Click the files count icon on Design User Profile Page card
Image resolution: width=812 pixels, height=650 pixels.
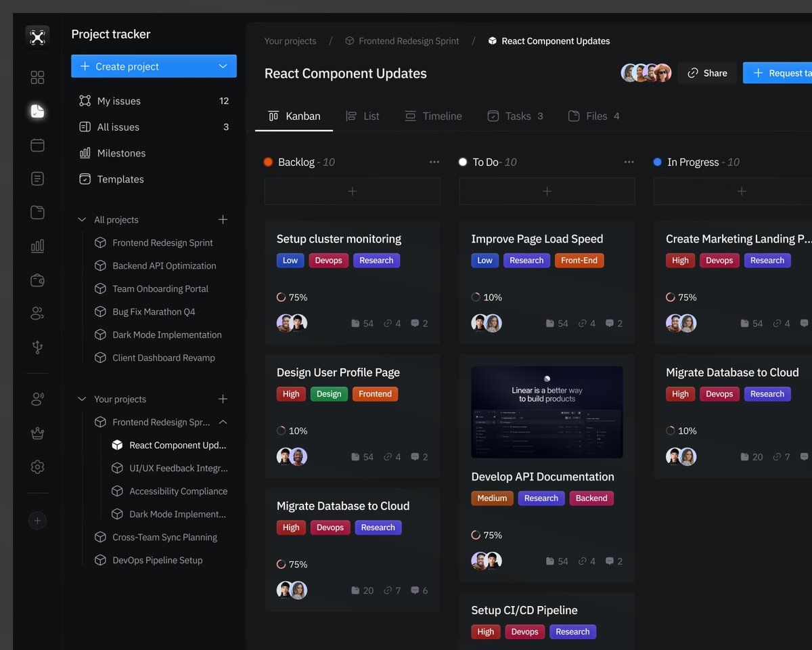point(355,457)
